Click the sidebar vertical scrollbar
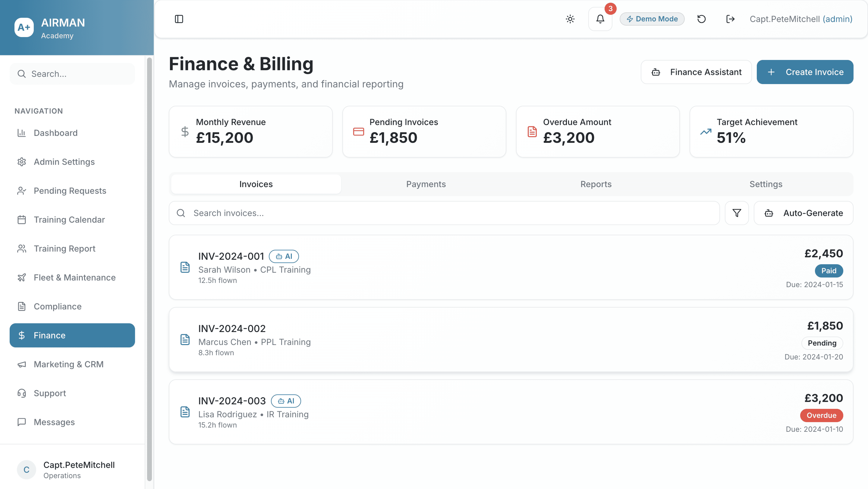The height and width of the screenshot is (489, 868). pyautogui.click(x=149, y=269)
